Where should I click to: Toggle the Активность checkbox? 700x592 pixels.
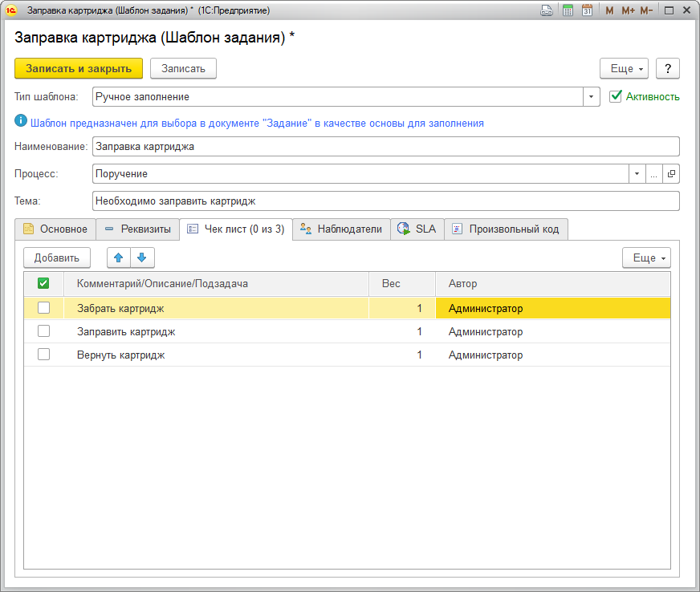[x=616, y=96]
